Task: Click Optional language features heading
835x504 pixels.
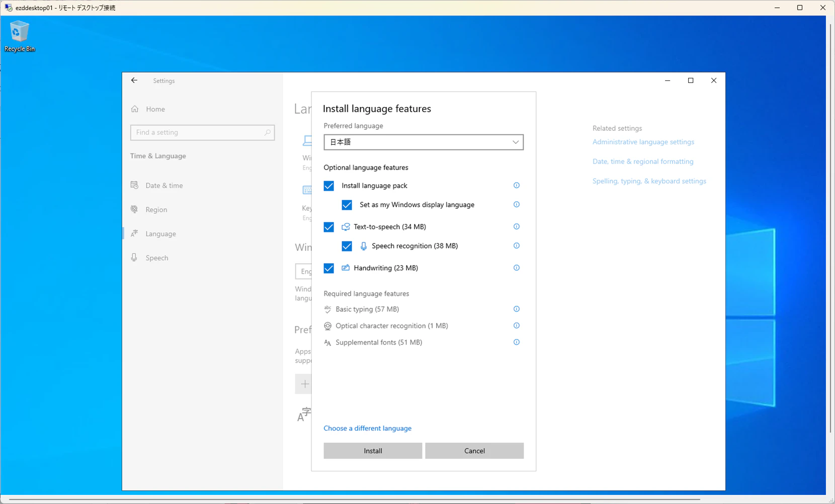Action: [x=366, y=167]
